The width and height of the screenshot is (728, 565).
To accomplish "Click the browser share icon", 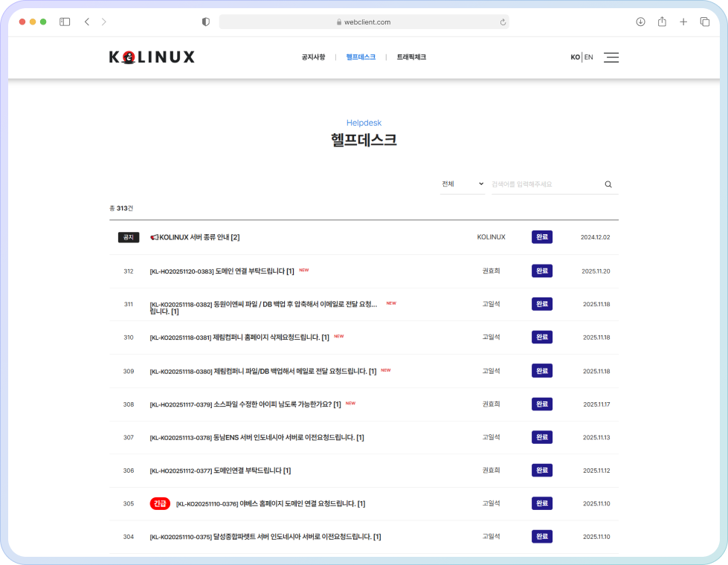I will point(662,22).
